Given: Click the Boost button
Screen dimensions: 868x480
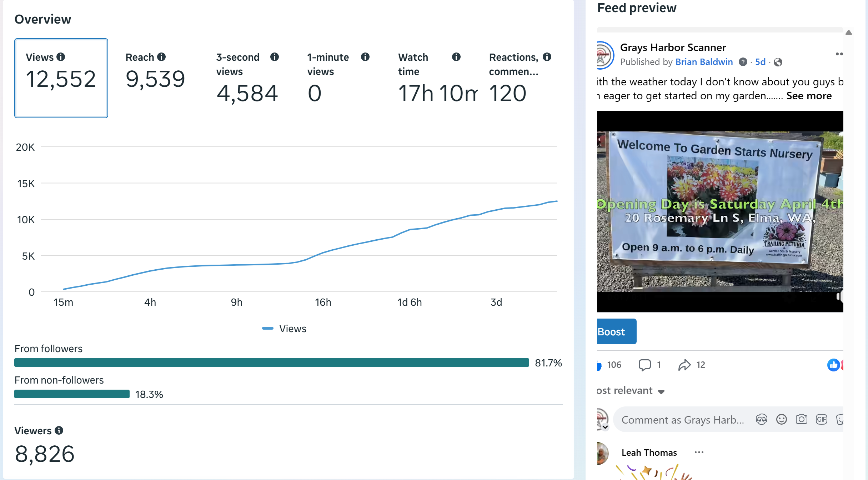Looking at the screenshot, I should pyautogui.click(x=616, y=331).
